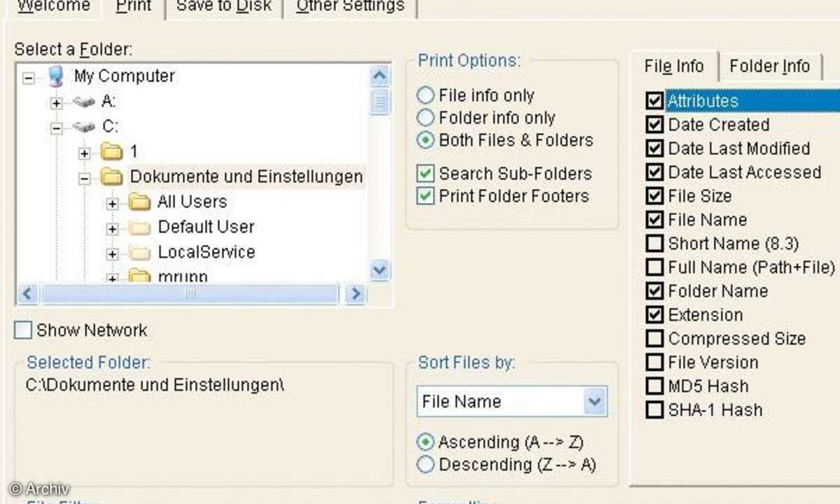Click the horizontal scrollbar's right arrow
Viewport: 840px width, 504px height.
click(x=356, y=293)
